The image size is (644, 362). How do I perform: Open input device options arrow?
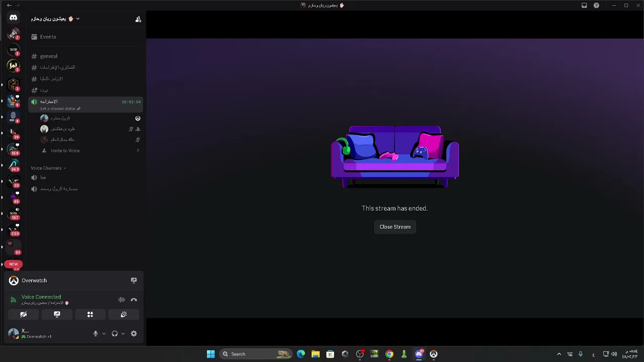(104, 333)
